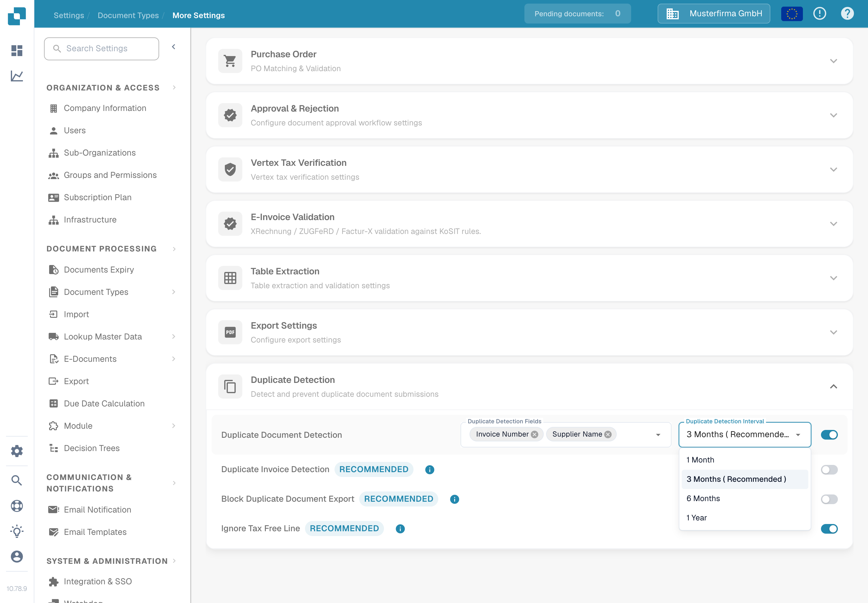Viewport: 868px width, 603px height.
Task: Remove the Invoice Number chip
Action: (x=534, y=434)
